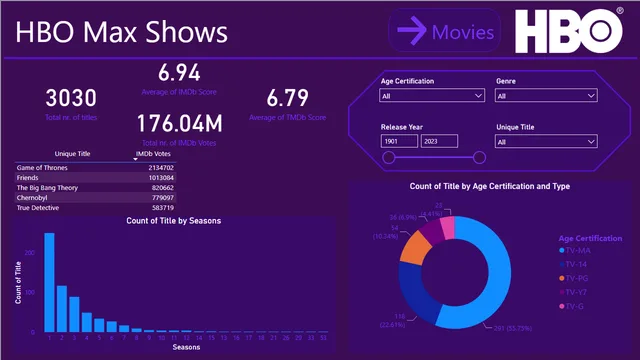The height and width of the screenshot is (360, 640).
Task: Click the bar for 6 seasons
Action: [112, 327]
